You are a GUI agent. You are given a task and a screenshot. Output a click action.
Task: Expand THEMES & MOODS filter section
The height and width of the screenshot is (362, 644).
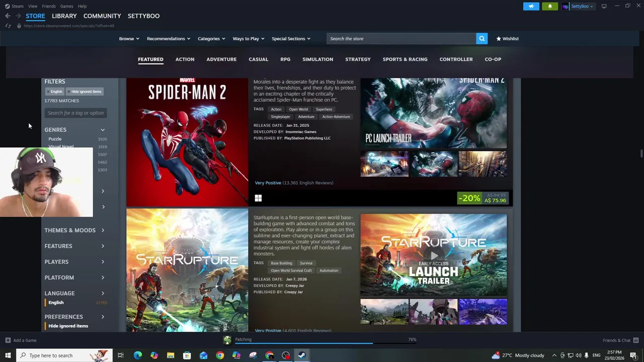tap(74, 230)
